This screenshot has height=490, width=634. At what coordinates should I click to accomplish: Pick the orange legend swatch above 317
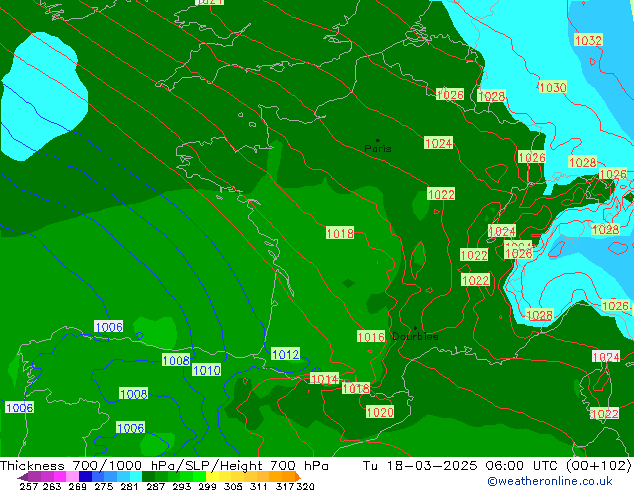(x=289, y=476)
